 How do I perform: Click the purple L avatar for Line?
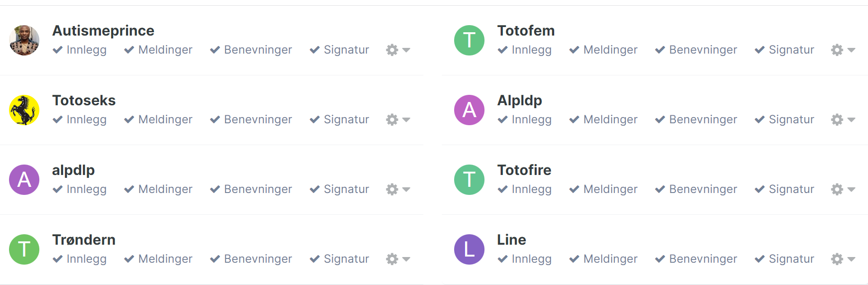469,249
